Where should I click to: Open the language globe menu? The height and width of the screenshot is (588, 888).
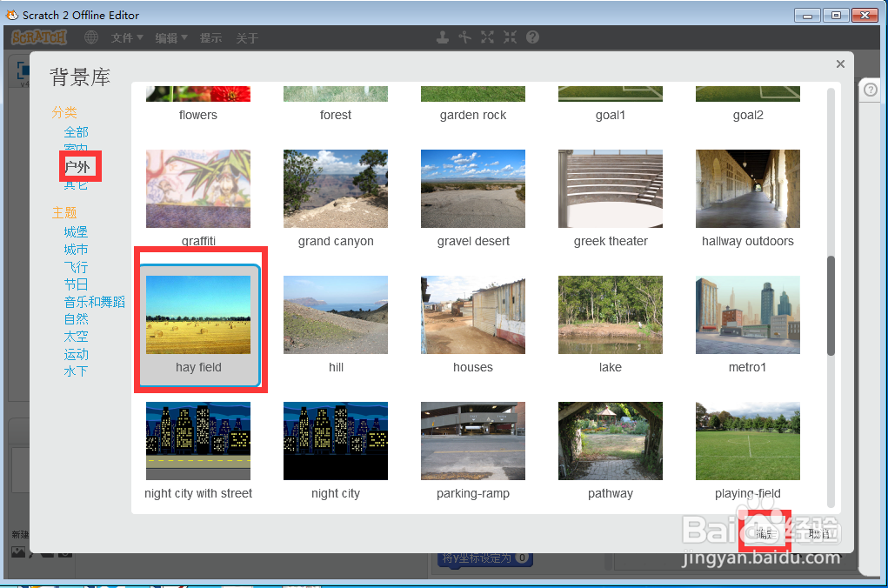[x=91, y=37]
